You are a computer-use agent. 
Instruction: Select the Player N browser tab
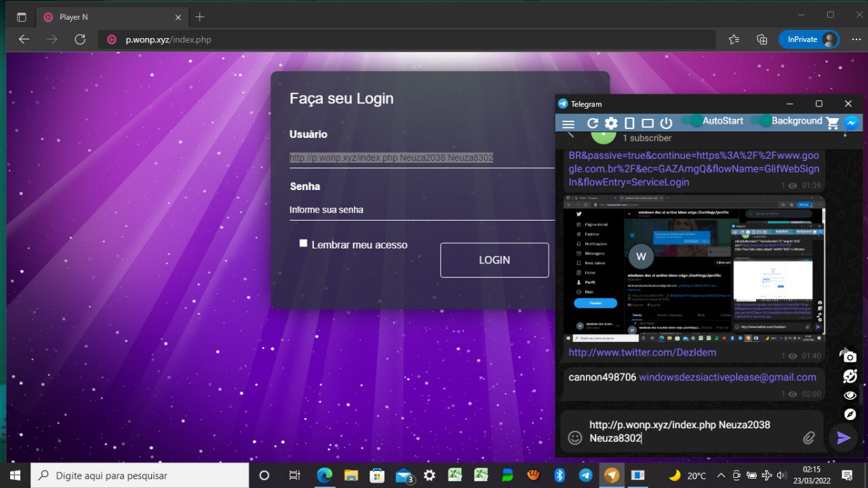coord(111,17)
